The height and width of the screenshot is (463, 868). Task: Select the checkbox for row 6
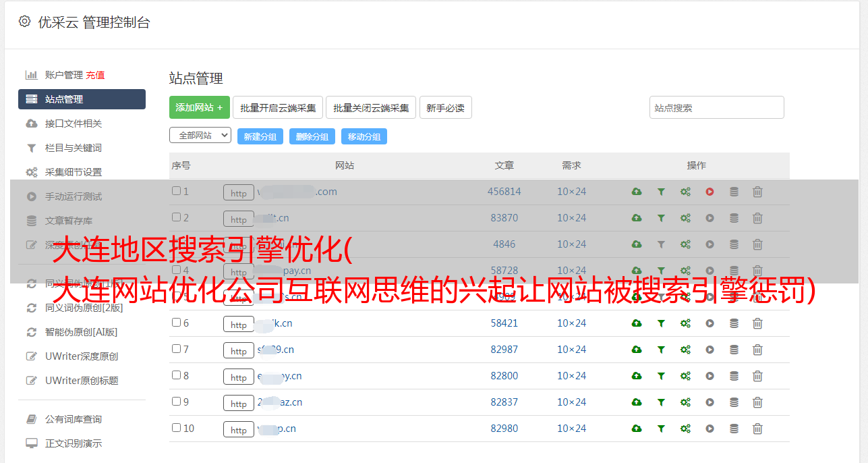pyautogui.click(x=176, y=323)
